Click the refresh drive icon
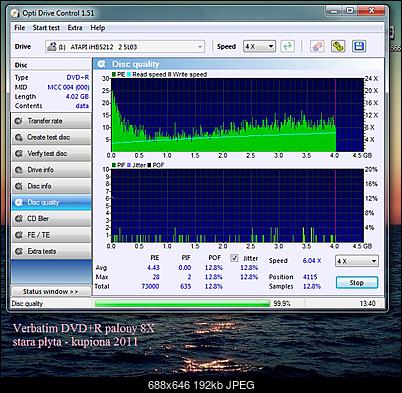Image resolution: width=402 pixels, height=393 pixels. (x=287, y=46)
